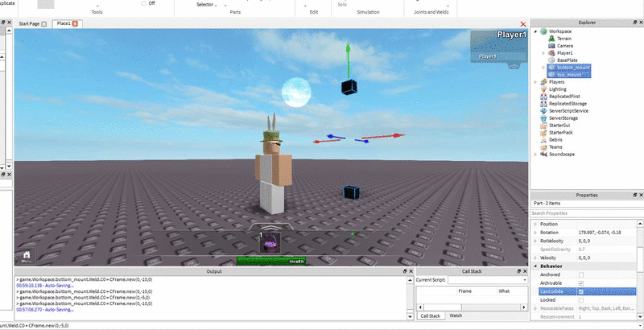Image resolution: width=644 pixels, height=330 pixels.
Task: Click the ServerScriptService icon
Action: click(544, 111)
